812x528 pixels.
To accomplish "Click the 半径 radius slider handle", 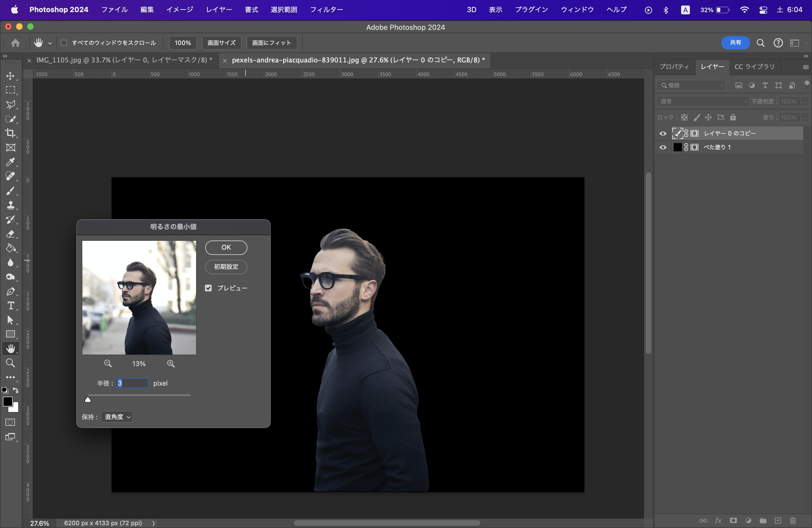I will tap(88, 399).
